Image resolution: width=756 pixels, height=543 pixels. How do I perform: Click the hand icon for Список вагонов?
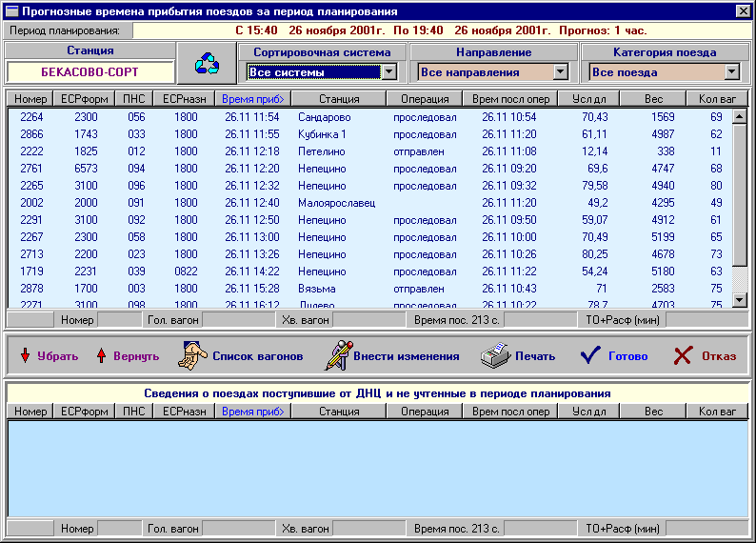point(192,356)
